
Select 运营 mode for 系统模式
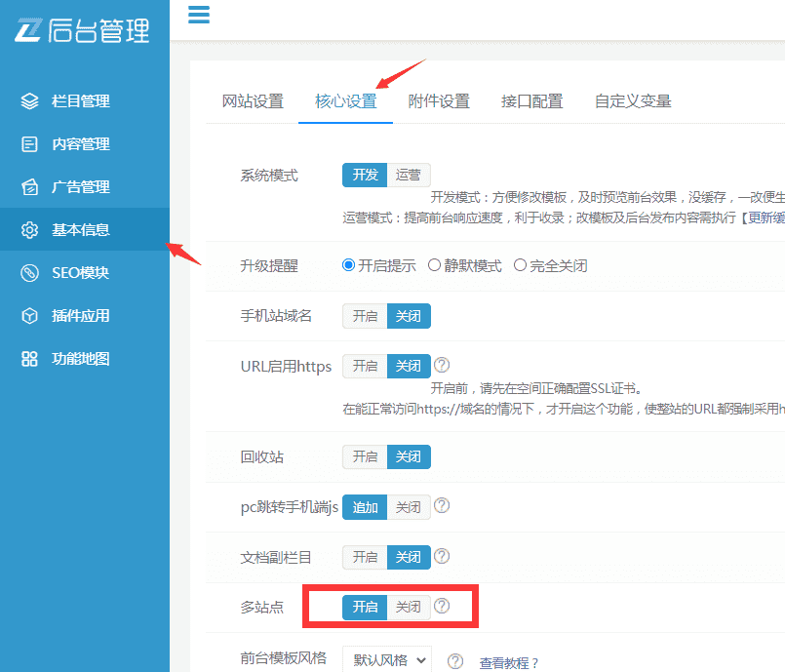(x=408, y=175)
